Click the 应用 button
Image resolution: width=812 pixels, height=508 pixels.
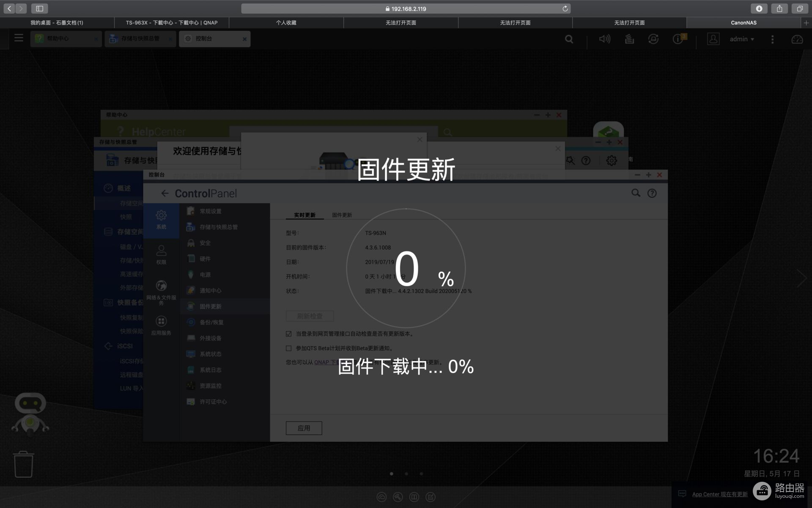[304, 428]
